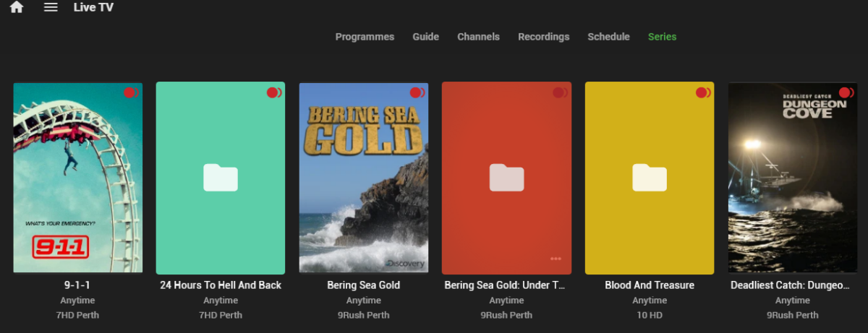Image resolution: width=868 pixels, height=333 pixels.
Task: Open the Channels tab
Action: [x=478, y=37]
